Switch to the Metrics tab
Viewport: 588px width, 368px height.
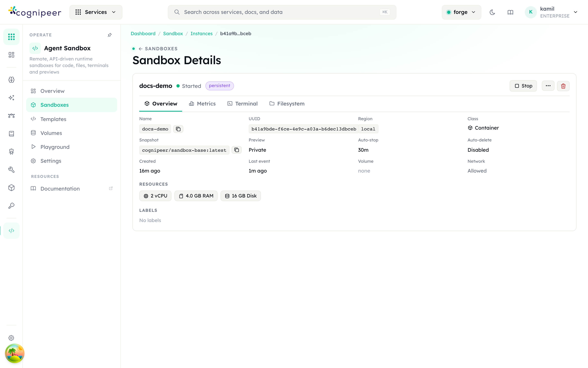tap(202, 104)
